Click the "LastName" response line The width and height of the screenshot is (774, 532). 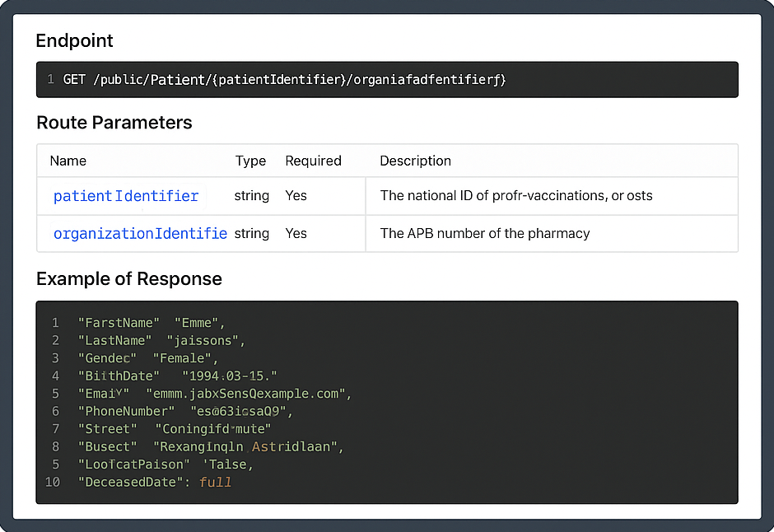(161, 340)
